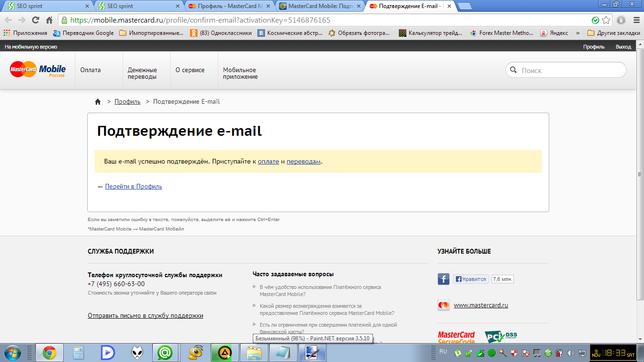Switch to Профиль - MasterCard tab

(x=229, y=6)
